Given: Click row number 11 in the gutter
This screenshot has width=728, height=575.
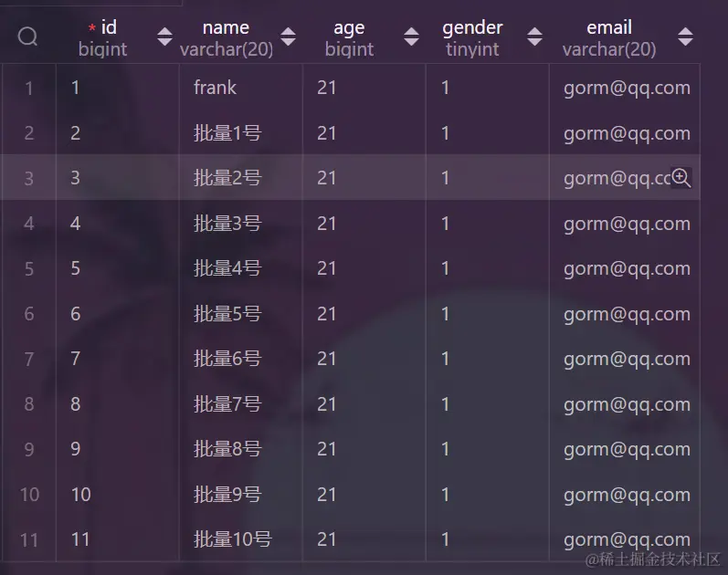Looking at the screenshot, I should point(29,539).
